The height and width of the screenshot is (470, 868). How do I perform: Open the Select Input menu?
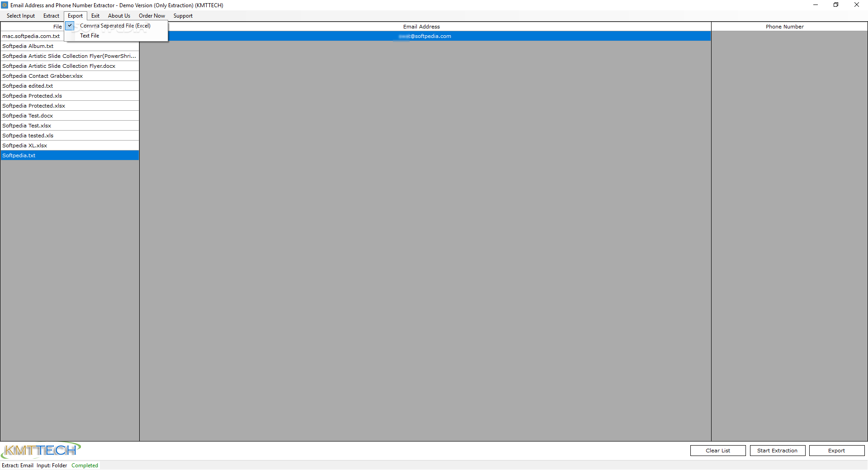point(21,16)
